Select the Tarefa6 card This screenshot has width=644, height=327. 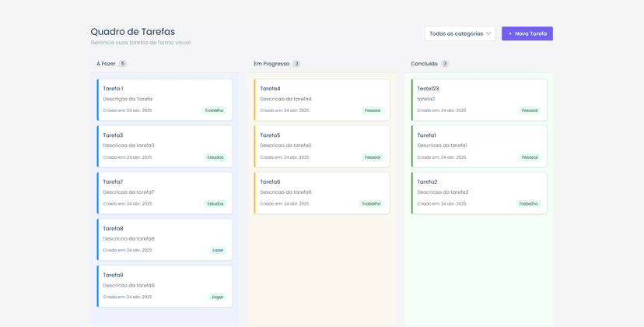[322, 192]
